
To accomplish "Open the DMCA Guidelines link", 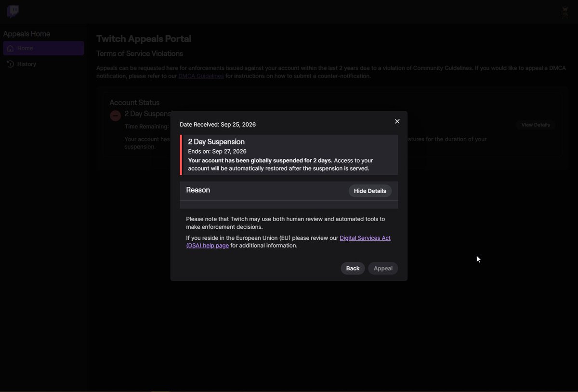I will pos(201,76).
